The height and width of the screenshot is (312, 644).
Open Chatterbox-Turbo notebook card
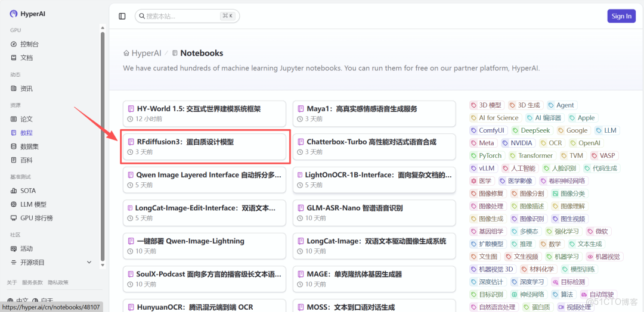(374, 147)
